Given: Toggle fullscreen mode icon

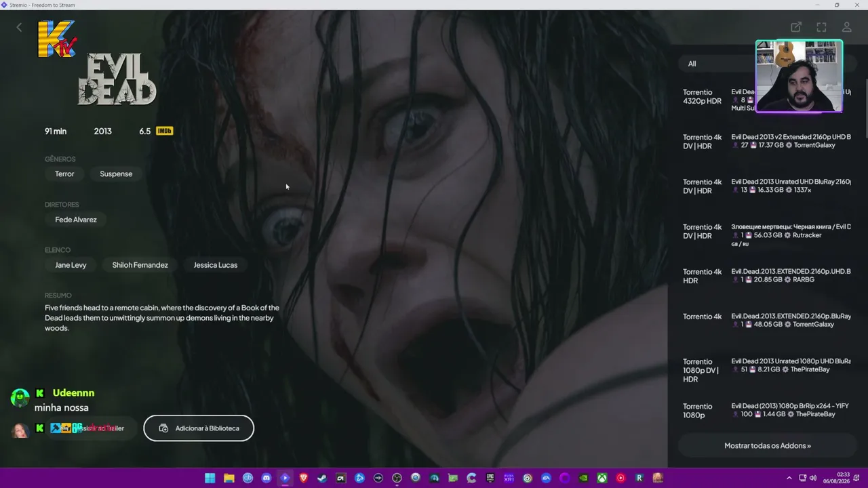Looking at the screenshot, I should click(821, 27).
